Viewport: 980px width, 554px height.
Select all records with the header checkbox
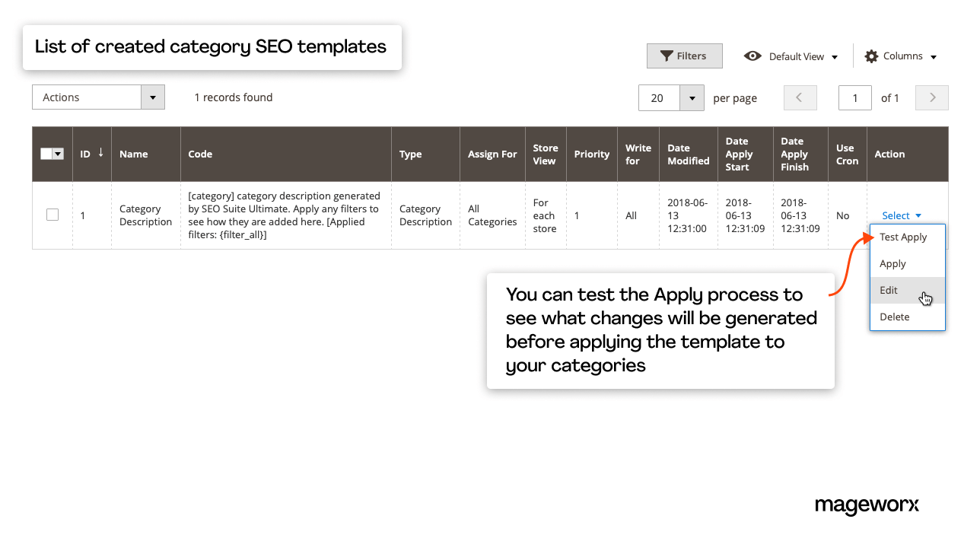pos(48,153)
